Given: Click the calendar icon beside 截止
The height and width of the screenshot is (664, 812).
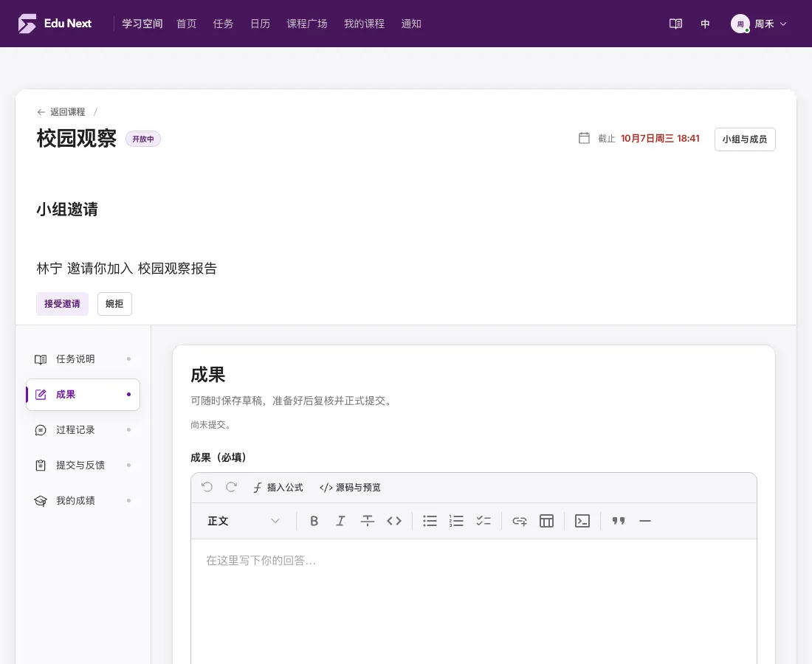Looking at the screenshot, I should (584, 138).
